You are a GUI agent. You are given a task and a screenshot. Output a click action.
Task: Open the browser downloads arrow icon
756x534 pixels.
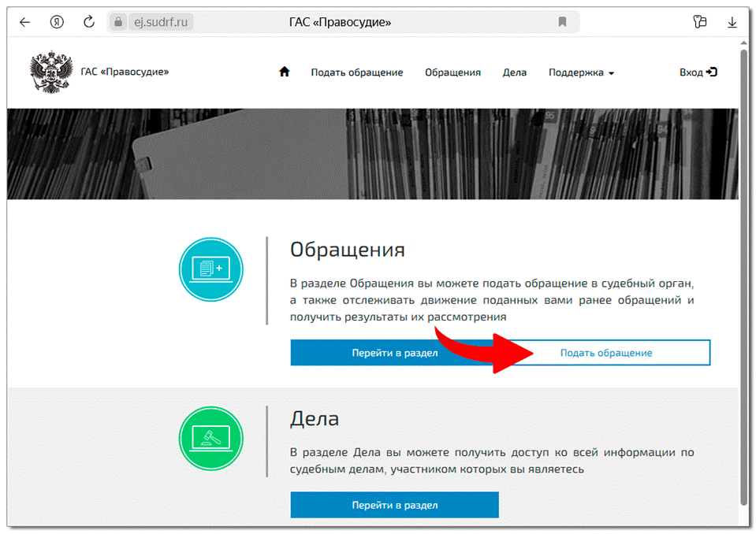click(x=732, y=22)
